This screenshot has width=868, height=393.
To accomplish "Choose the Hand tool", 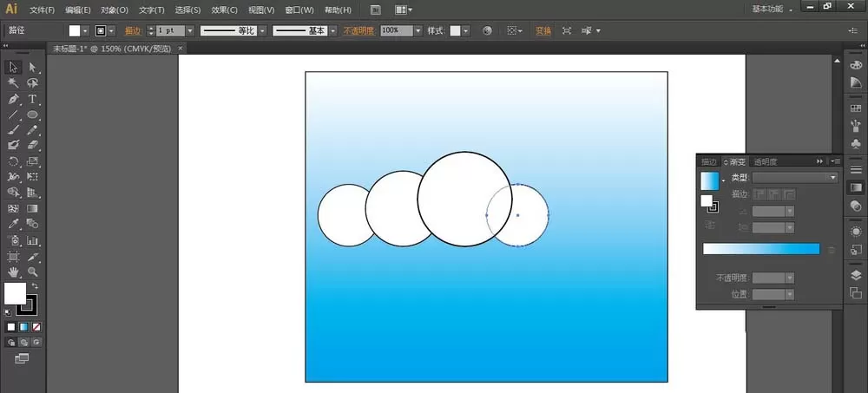I will [x=13, y=272].
